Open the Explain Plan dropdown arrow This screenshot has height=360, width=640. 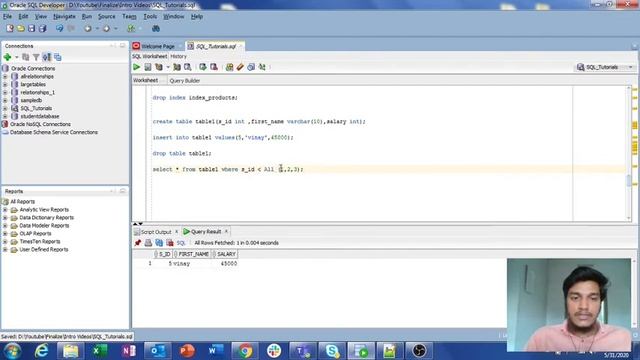[x=168, y=67]
